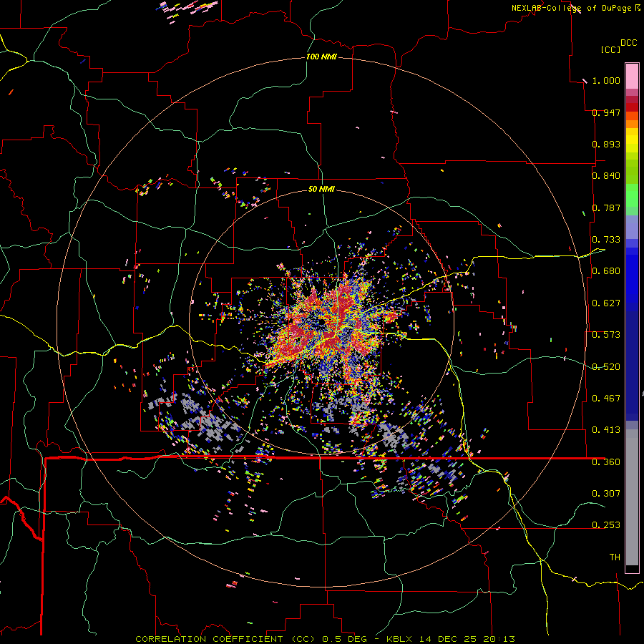The image size is (644, 644).
Task: Click the 100 NMI range ring label
Action: click(x=321, y=57)
